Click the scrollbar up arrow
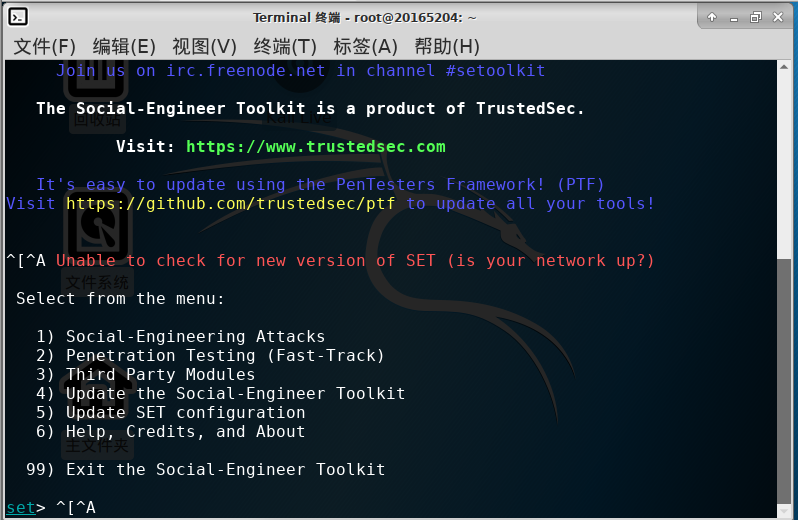This screenshot has height=520, width=798. 784,67
